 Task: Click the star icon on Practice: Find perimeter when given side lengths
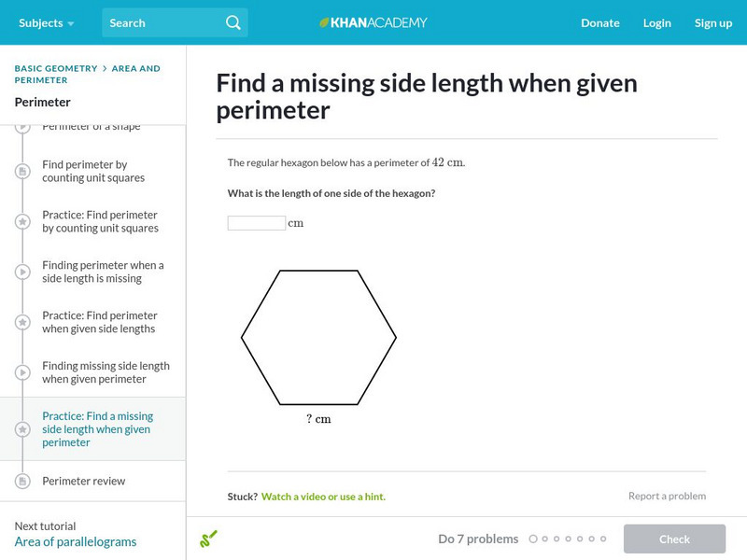click(x=21, y=322)
